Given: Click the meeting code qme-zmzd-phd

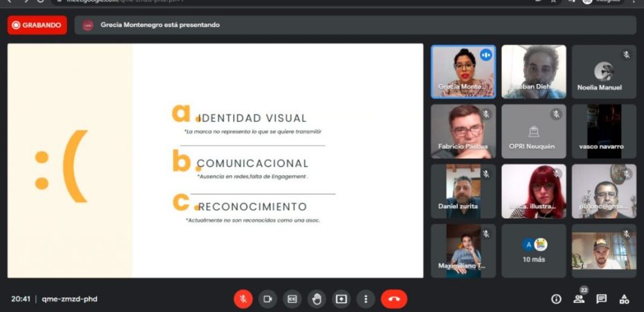Looking at the screenshot, I should tap(70, 299).
